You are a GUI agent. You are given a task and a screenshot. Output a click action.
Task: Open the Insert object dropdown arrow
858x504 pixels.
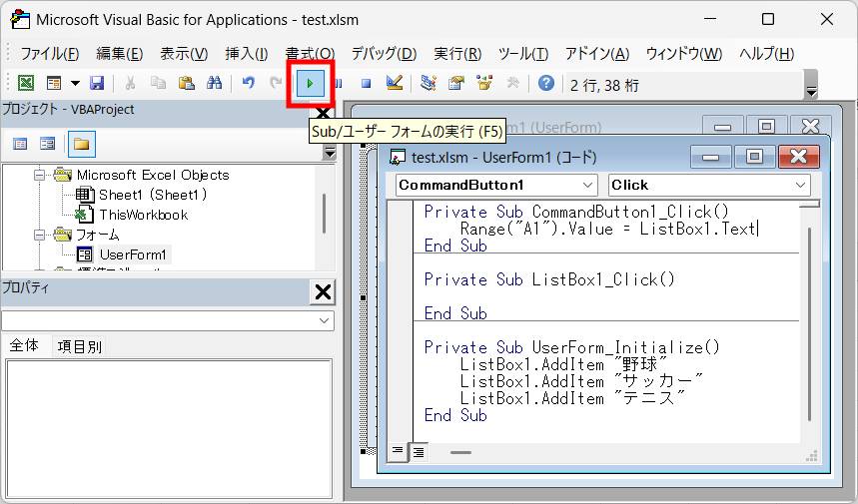75,83
